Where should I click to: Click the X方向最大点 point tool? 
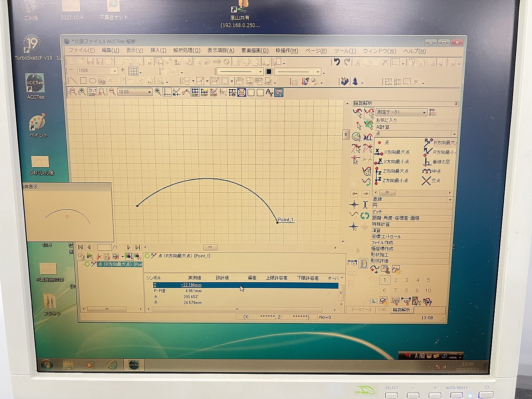[393, 152]
